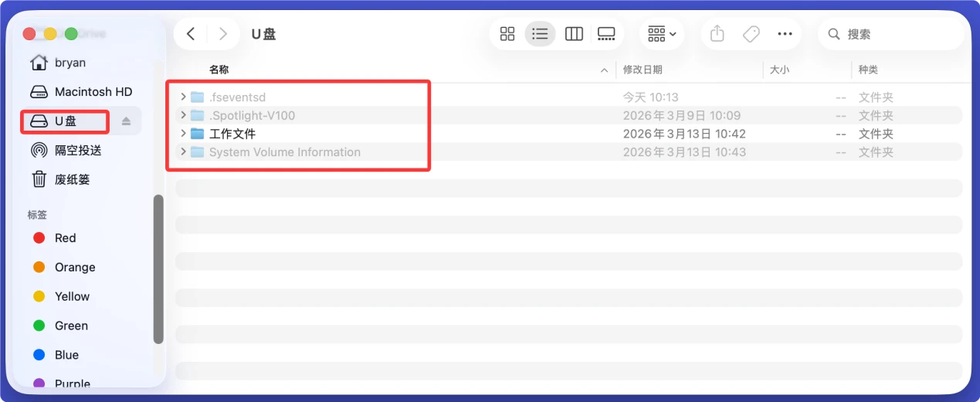Select the .fseventsd row name
The width and height of the screenshot is (980, 402).
[x=237, y=97]
